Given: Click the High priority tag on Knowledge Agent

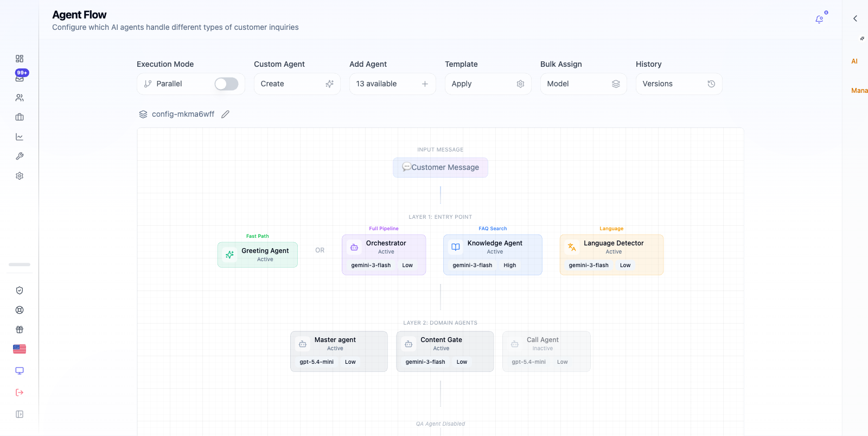Looking at the screenshot, I should 510,266.
